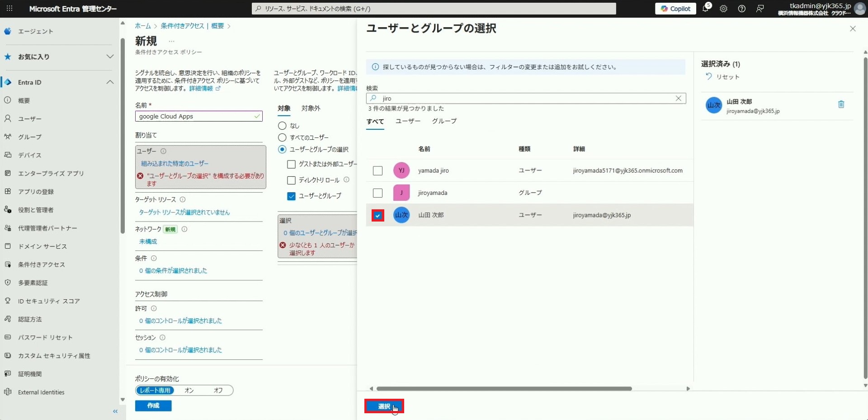Collapse the left sidebar navigation
The width and height of the screenshot is (868, 420).
(115, 411)
